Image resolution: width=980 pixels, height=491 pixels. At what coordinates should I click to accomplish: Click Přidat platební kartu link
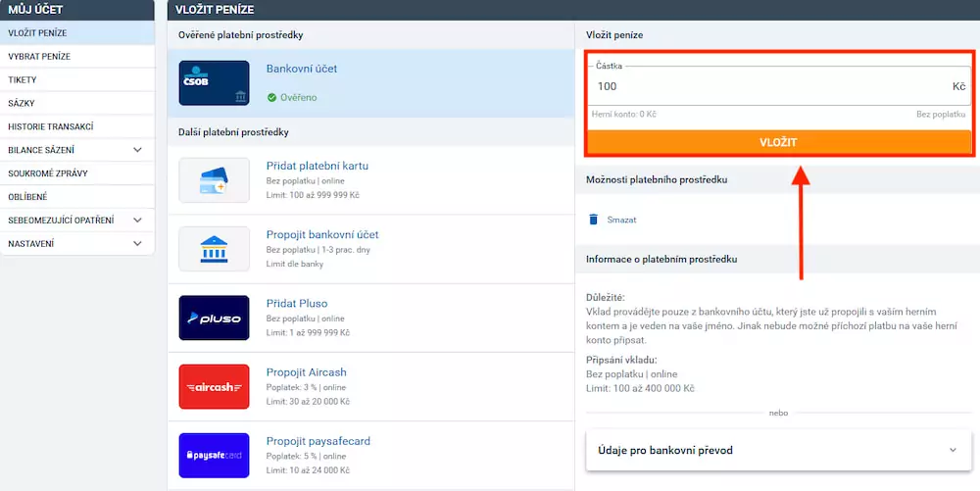coord(318,167)
